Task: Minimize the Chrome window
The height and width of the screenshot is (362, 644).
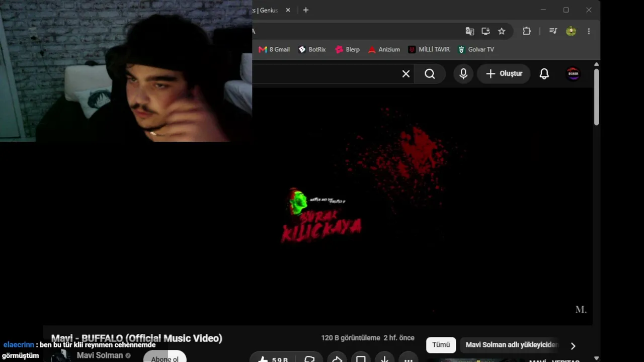Action: pyautogui.click(x=543, y=10)
